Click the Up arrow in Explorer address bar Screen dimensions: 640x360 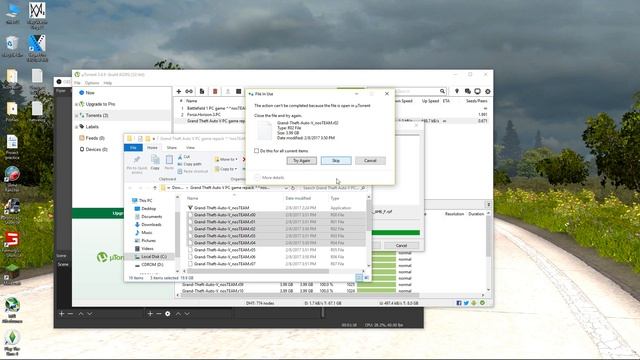[x=155, y=188]
